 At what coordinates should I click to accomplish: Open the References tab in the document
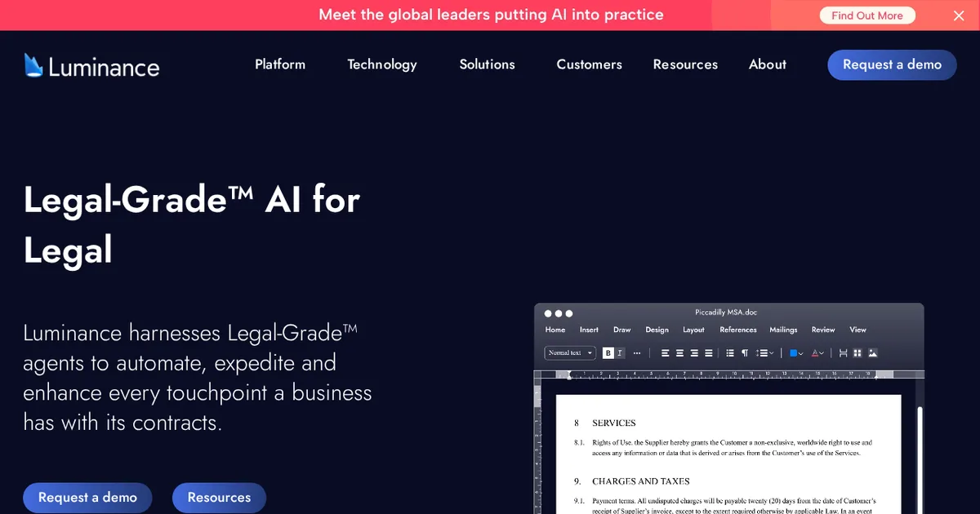(x=738, y=330)
